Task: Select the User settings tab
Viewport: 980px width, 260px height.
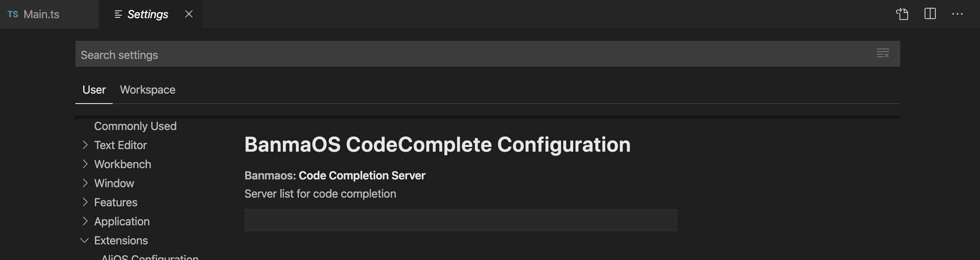Action: coord(94,90)
